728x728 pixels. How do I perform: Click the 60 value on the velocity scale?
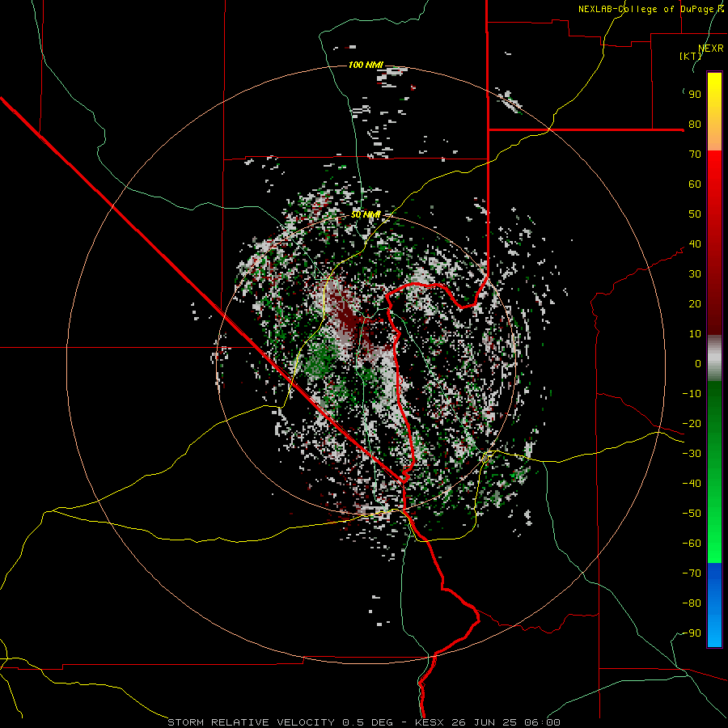695,184
